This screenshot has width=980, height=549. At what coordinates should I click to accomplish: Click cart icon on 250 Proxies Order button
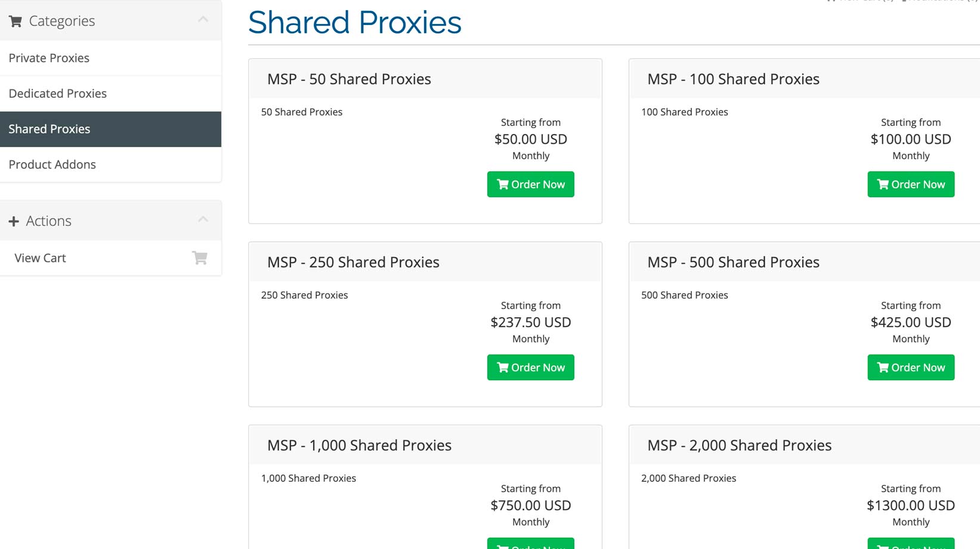(x=503, y=367)
